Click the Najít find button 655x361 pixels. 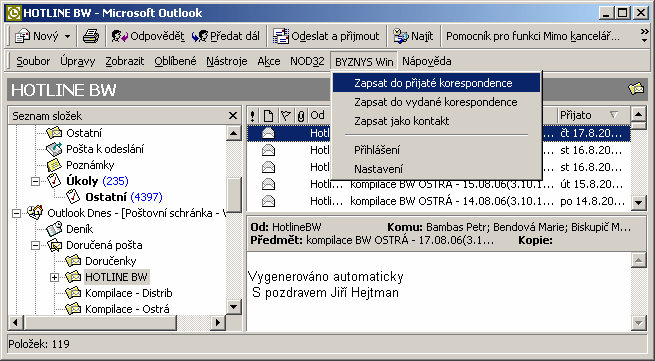[x=414, y=37]
